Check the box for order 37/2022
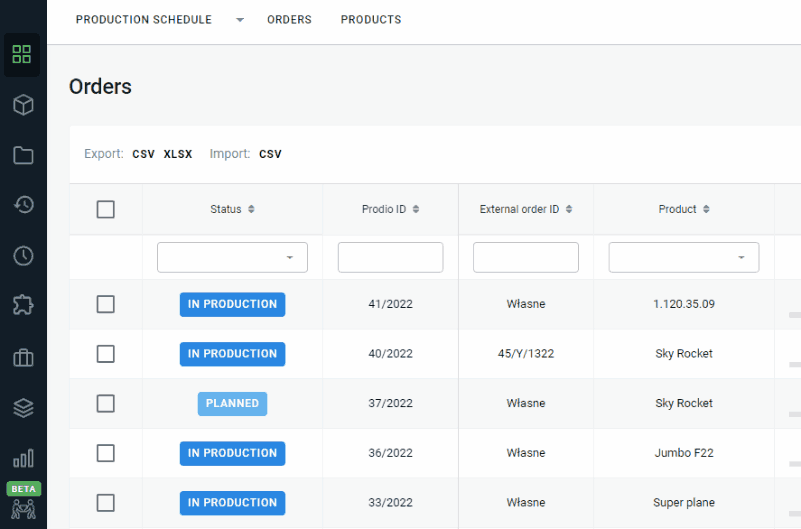 point(106,403)
